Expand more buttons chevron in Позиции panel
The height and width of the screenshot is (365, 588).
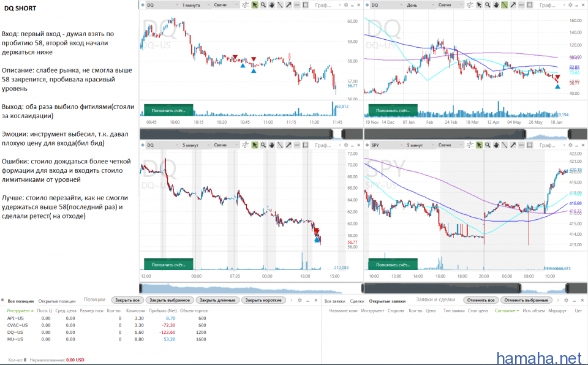(x=292, y=300)
